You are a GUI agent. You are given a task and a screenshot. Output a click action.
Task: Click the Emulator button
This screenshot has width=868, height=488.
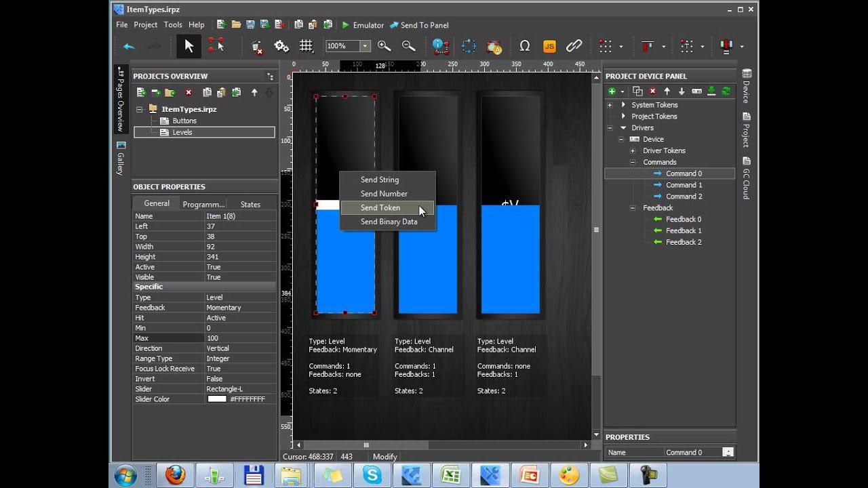363,25
